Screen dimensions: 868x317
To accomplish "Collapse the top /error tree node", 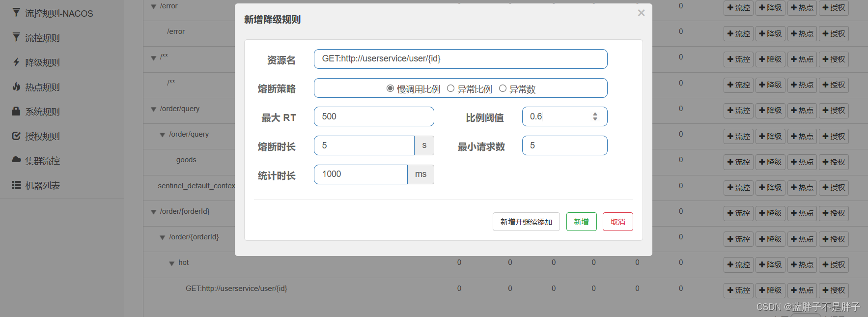I will [x=153, y=6].
